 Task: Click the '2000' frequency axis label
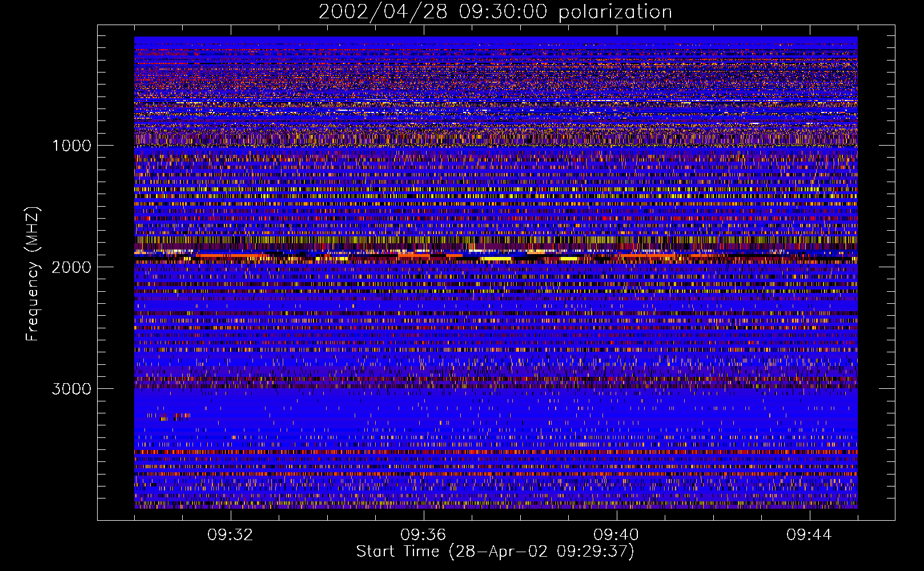point(71,267)
